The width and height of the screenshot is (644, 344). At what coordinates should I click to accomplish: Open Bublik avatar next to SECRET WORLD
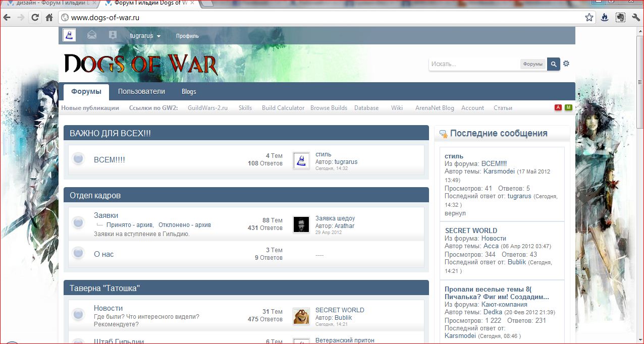pos(301,316)
